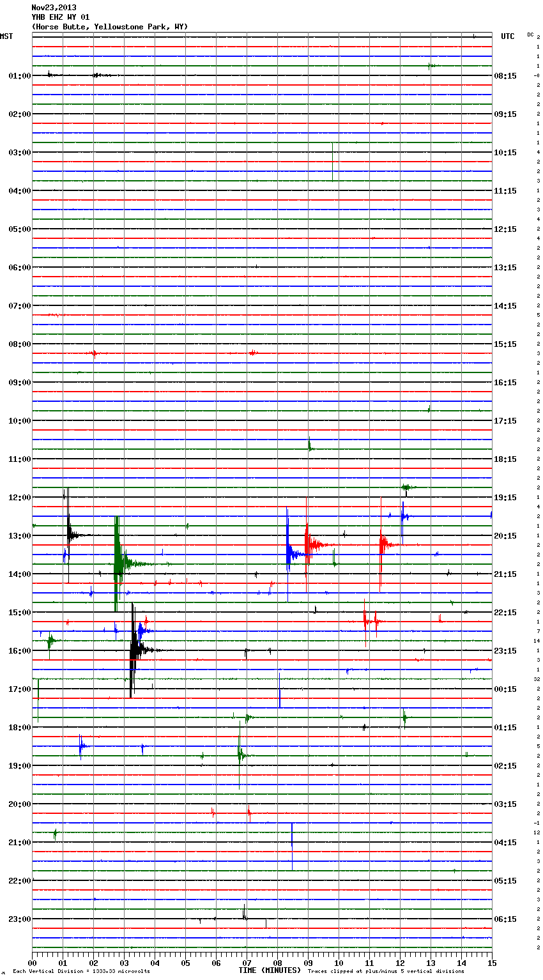
Task: Click the Each Vertical Division = 1333.33 microvolts note
Action: coord(82,971)
